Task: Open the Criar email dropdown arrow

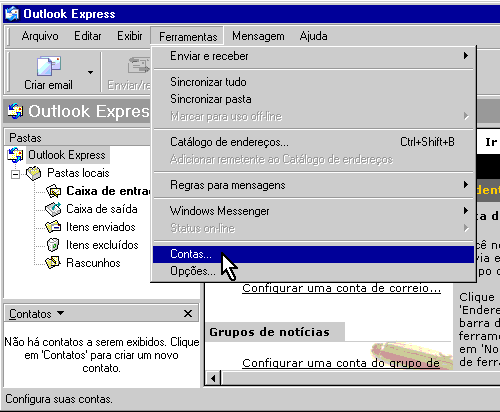Action: 90,72
